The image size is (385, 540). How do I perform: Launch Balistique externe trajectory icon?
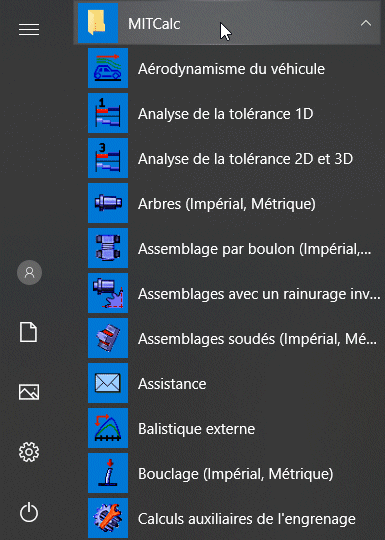[108, 428]
